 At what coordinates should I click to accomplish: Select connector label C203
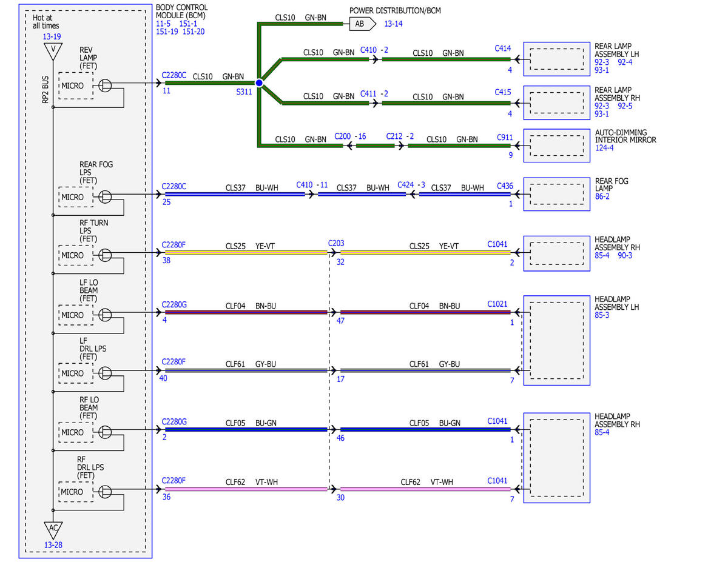[x=336, y=243]
